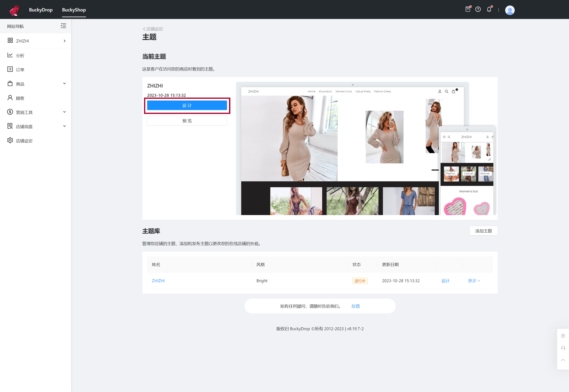Open 营销工具 marketing tools menu
The height and width of the screenshot is (392, 569).
tap(36, 112)
